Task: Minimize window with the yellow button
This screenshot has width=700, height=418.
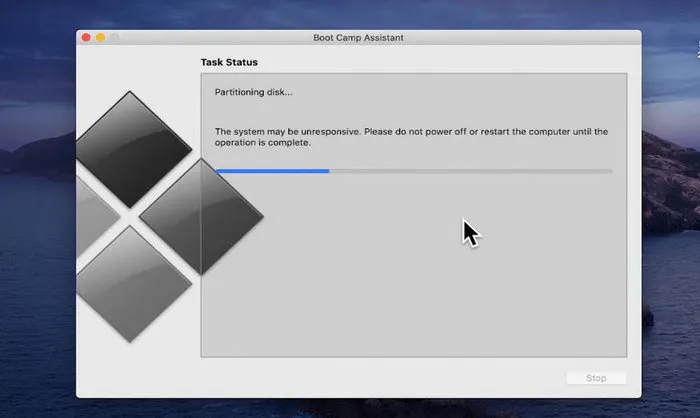Action: click(x=100, y=38)
